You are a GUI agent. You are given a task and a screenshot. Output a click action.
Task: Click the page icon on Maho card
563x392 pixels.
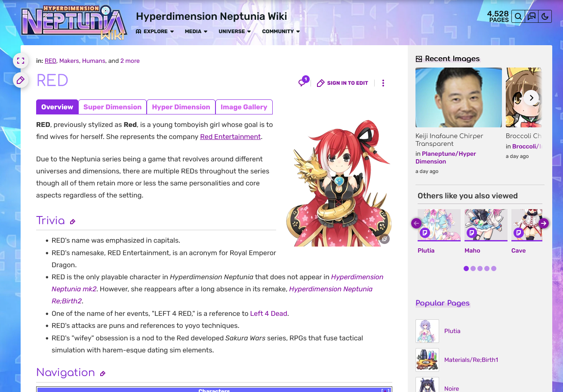coord(472,233)
